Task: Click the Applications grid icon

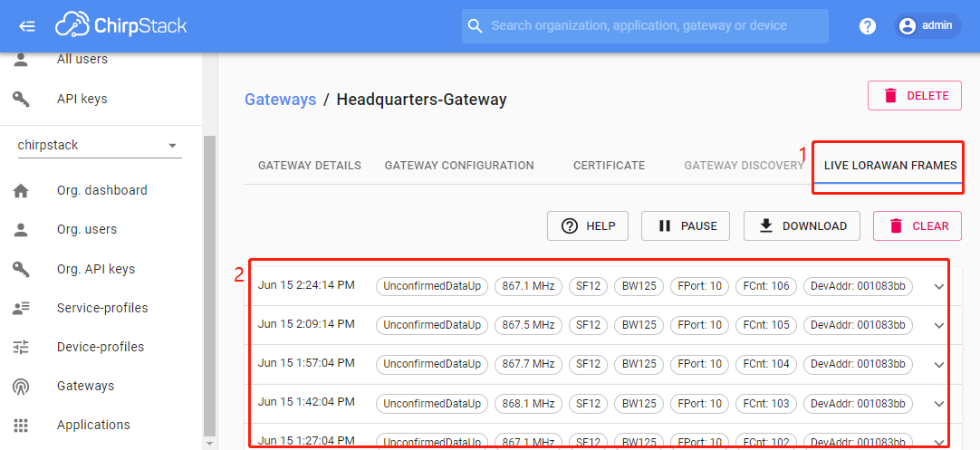Action: [21, 425]
